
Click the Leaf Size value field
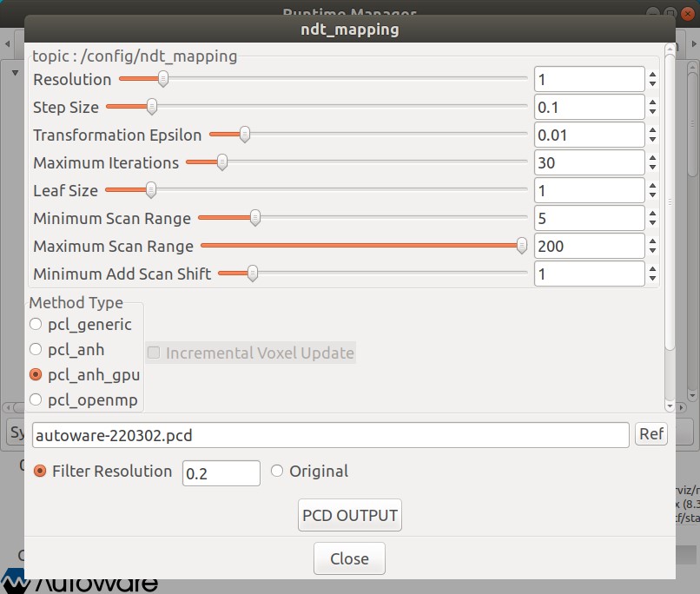(590, 190)
